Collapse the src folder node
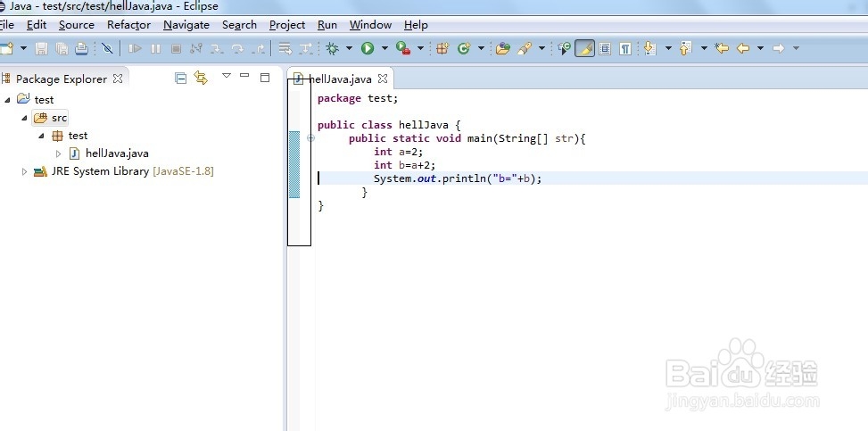Viewport: 868px width, 431px height. click(24, 118)
